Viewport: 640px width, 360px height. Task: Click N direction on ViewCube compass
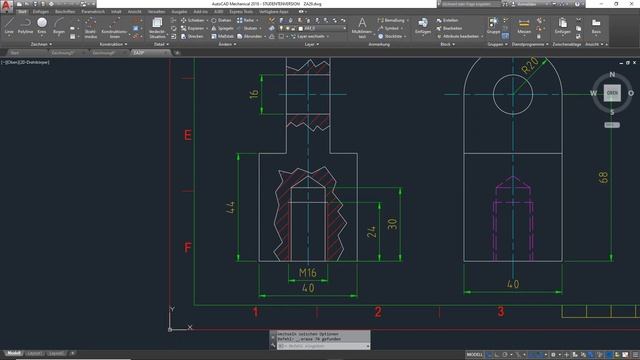click(x=612, y=74)
